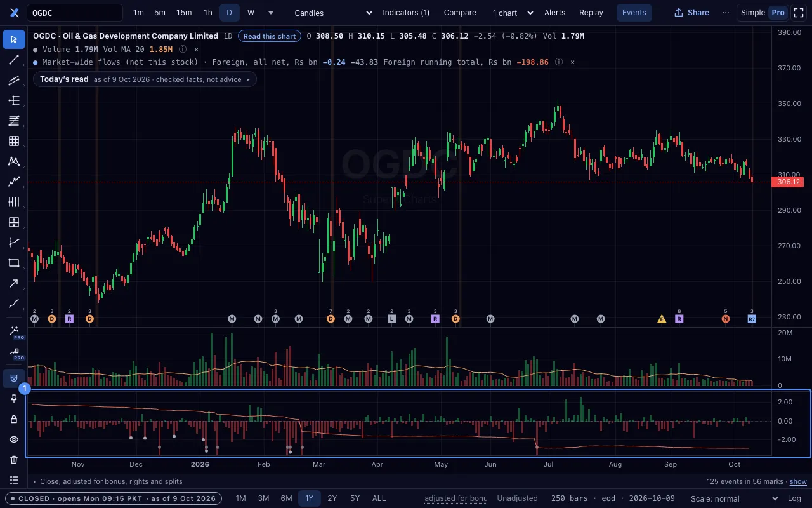Activate the cursor pointer tool

[14, 39]
